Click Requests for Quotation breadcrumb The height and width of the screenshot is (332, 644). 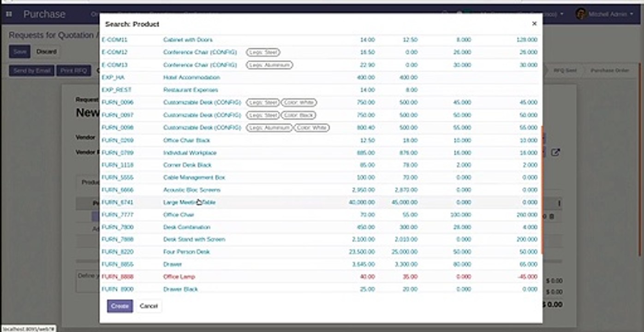pos(52,36)
